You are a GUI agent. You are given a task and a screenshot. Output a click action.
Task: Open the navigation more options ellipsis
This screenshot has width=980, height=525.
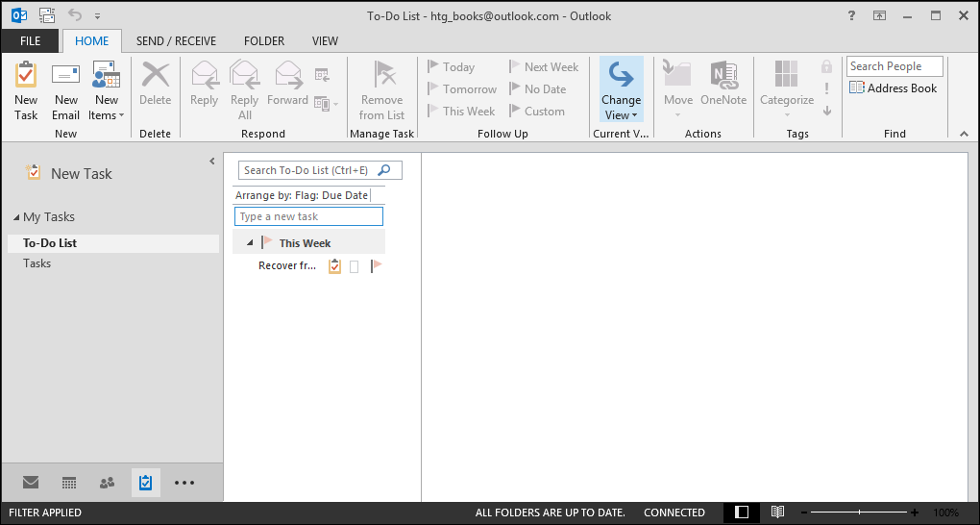[184, 483]
